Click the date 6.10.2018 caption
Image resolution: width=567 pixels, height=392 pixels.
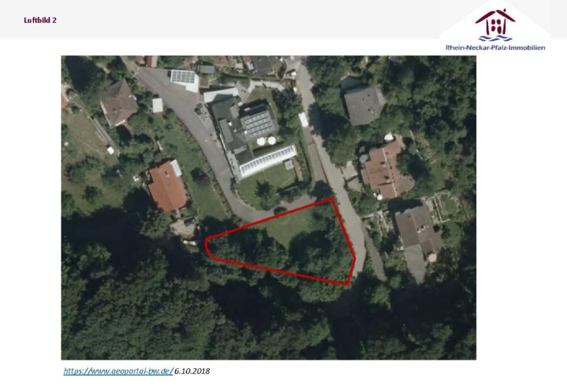coord(192,371)
